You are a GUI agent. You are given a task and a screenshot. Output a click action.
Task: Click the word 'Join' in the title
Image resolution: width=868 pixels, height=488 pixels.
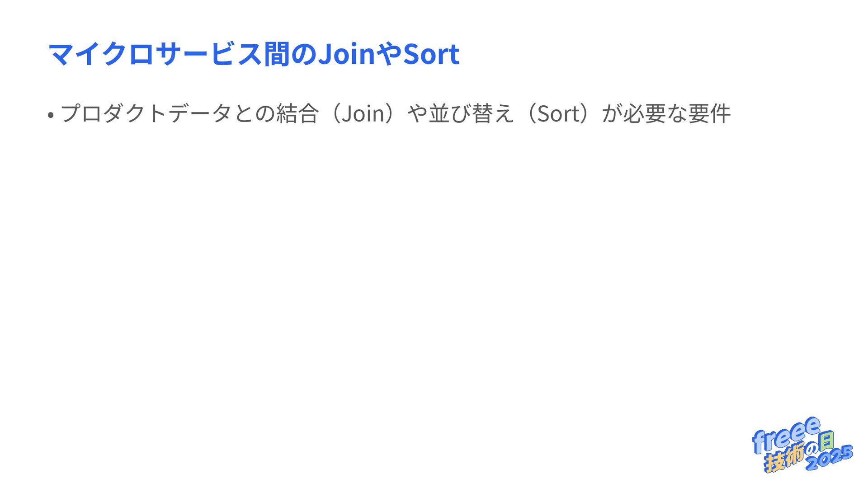(347, 54)
